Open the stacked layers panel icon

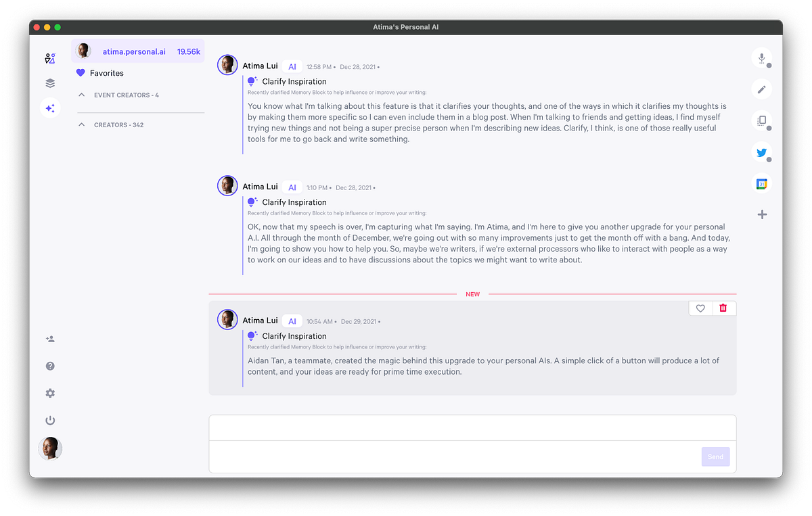coord(50,83)
